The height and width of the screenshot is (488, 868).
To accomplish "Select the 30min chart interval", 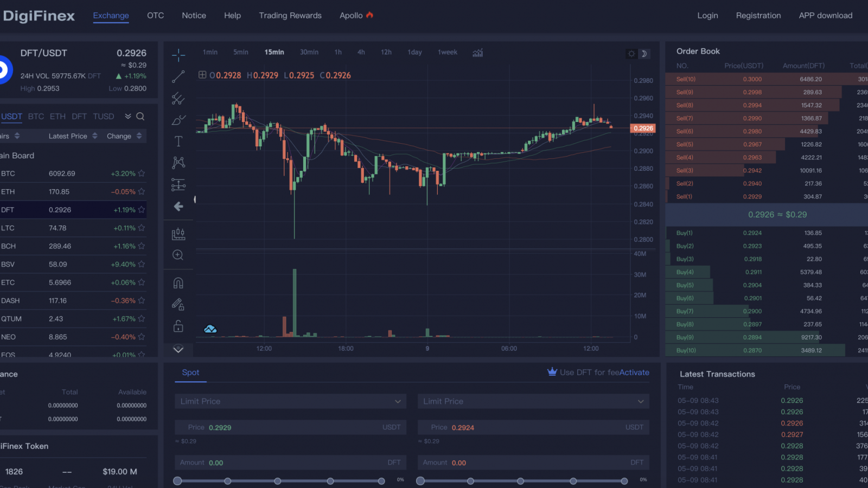I will point(309,52).
